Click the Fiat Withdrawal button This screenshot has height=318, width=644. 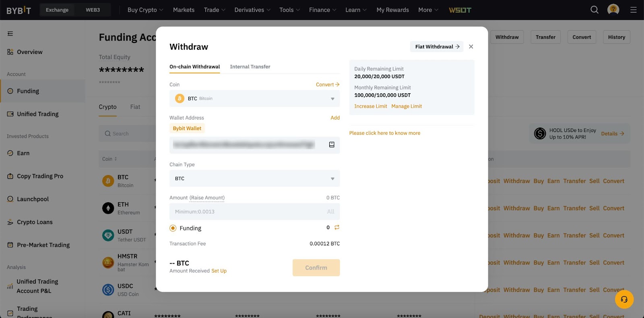click(437, 47)
